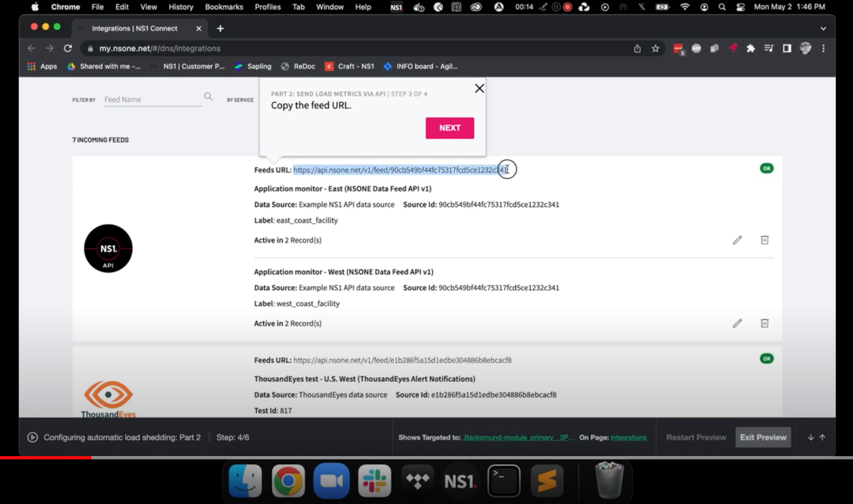
Task: Open the Chrome extensions puzzle icon
Action: tap(750, 48)
